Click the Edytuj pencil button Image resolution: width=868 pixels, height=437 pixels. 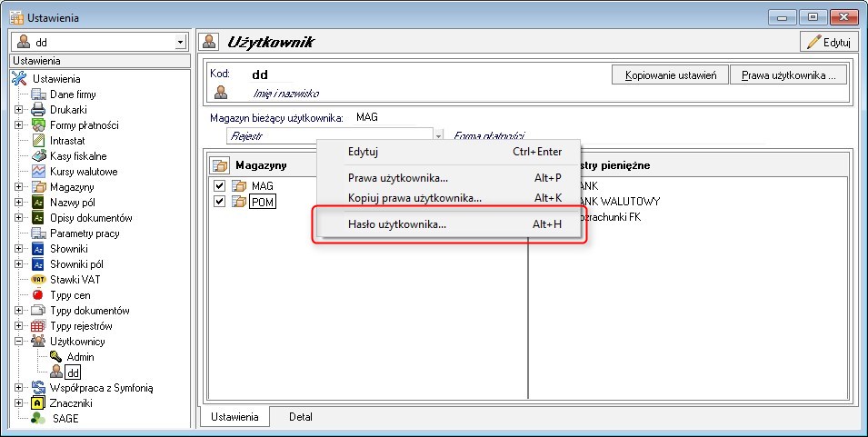click(x=828, y=42)
